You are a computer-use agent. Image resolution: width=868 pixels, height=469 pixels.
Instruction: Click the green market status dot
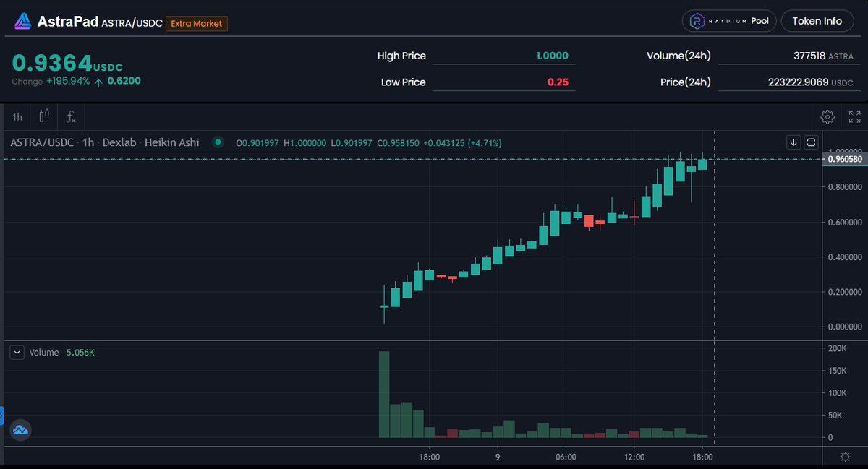tap(218, 142)
